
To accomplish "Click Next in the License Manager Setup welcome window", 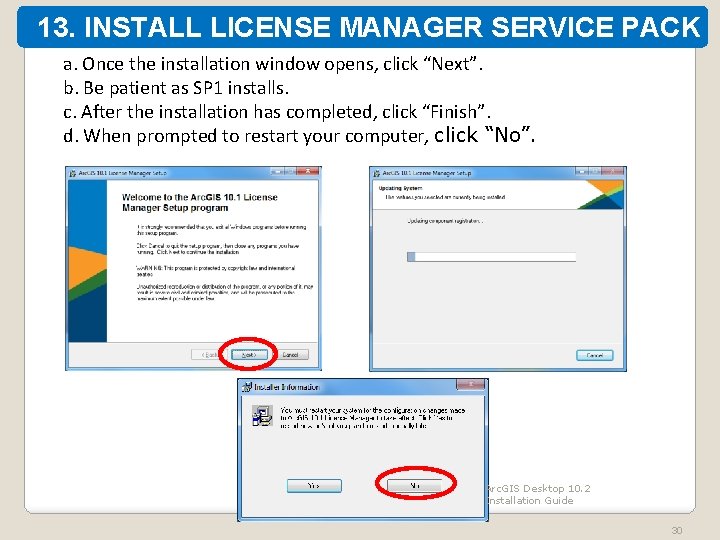I will click(249, 354).
